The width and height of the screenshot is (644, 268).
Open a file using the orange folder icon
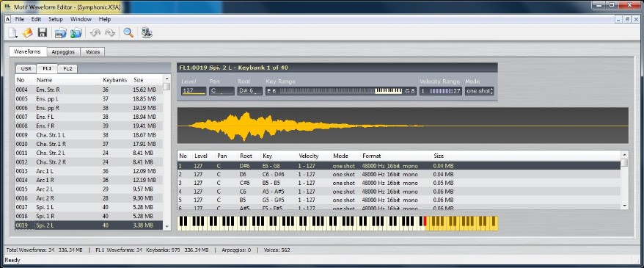(27, 33)
